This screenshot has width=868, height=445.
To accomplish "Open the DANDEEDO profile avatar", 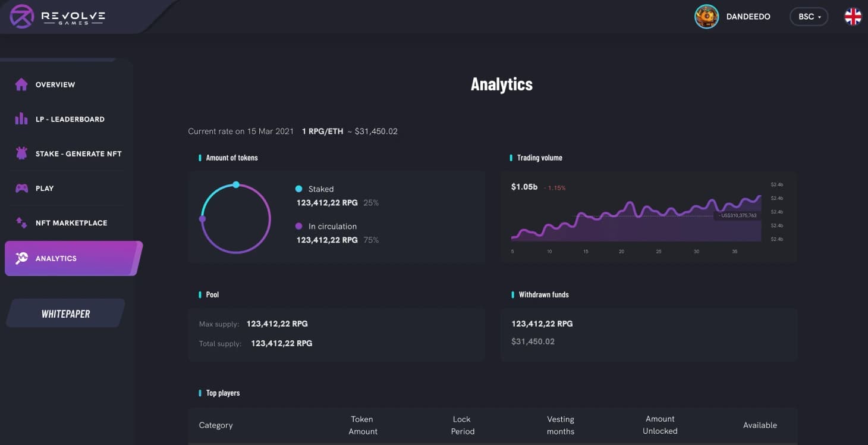I will click(706, 17).
